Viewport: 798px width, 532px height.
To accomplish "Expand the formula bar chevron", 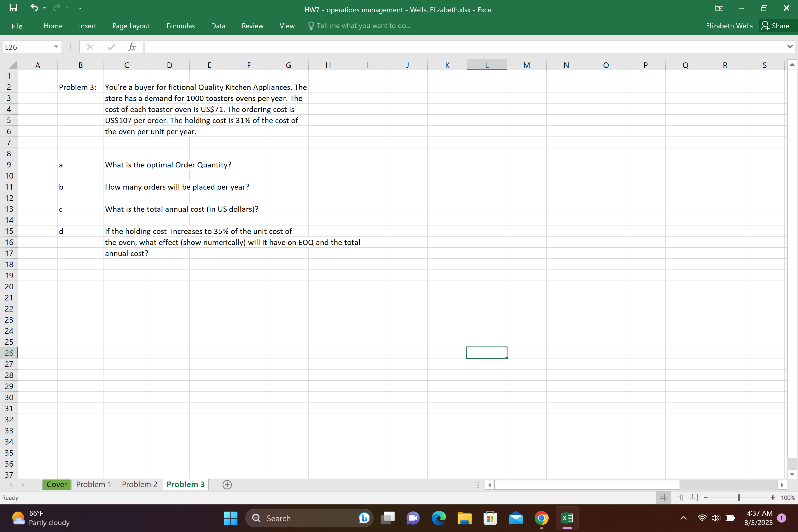I will click(790, 47).
